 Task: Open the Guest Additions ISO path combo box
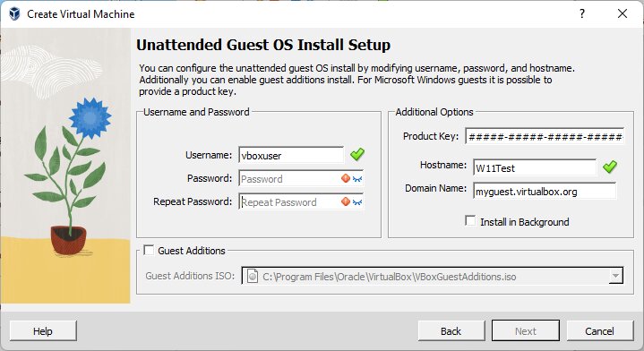coord(433,276)
